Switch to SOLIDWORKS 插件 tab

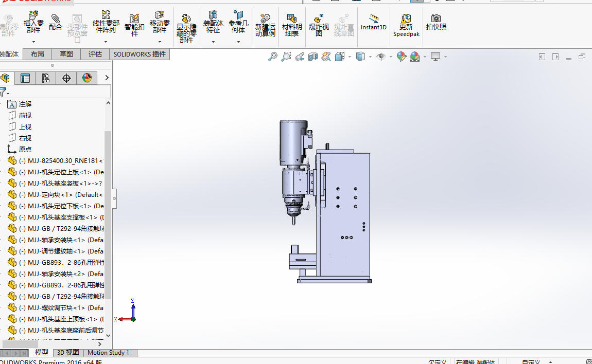tap(140, 54)
